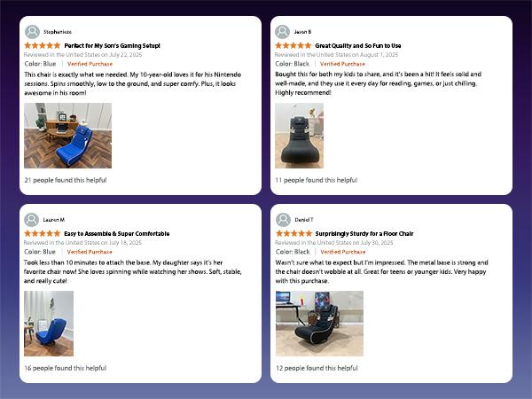The image size is (532, 399).
Task: Open Daniel T's black chair room photo
Action: tap(319, 324)
